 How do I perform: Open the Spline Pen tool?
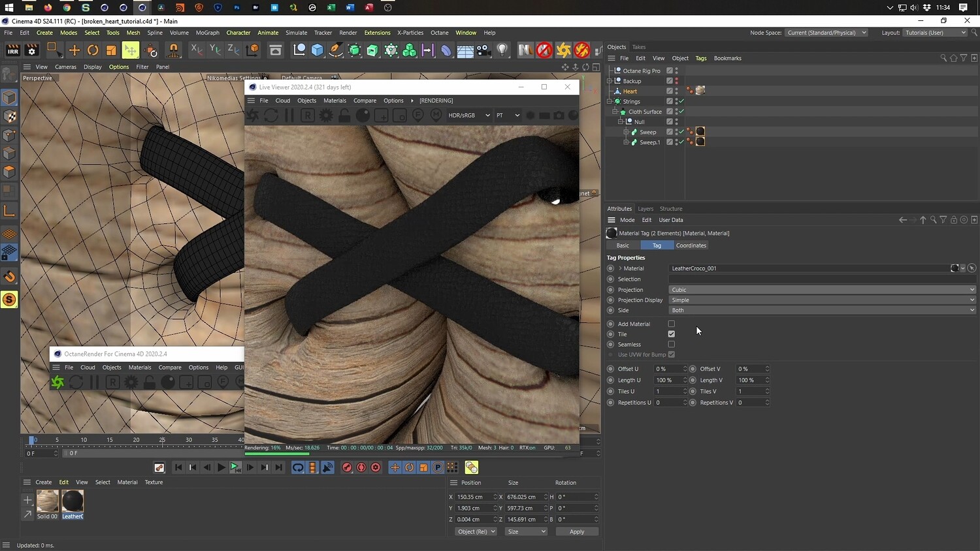tap(336, 50)
